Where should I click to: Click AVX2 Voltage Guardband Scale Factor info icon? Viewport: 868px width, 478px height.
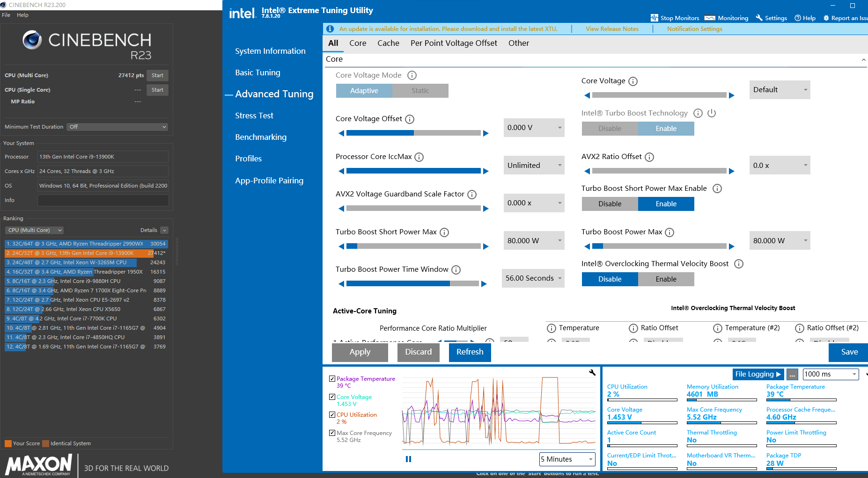click(472, 195)
